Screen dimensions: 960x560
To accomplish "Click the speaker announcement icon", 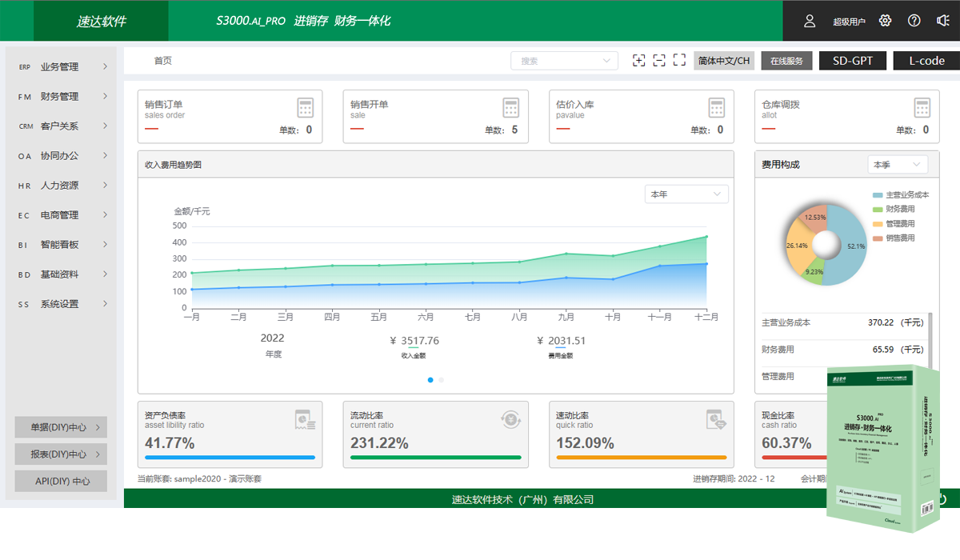I will (943, 21).
